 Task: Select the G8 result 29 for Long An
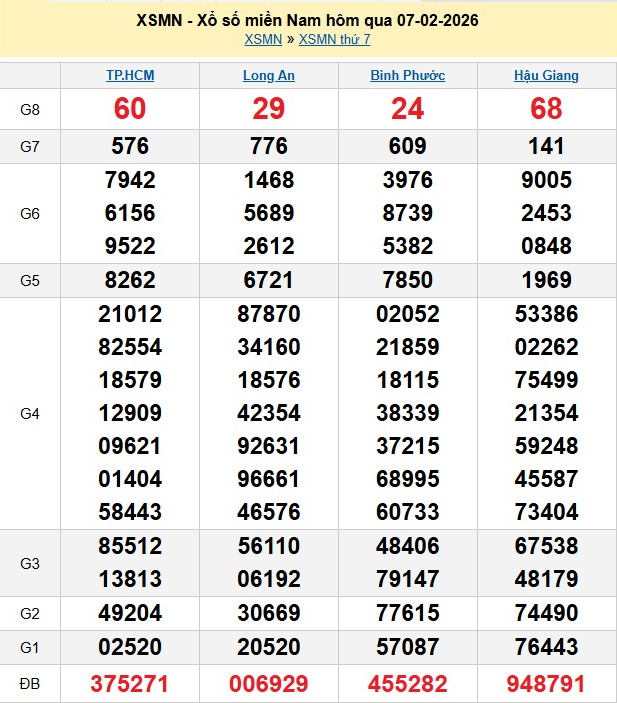click(268, 109)
